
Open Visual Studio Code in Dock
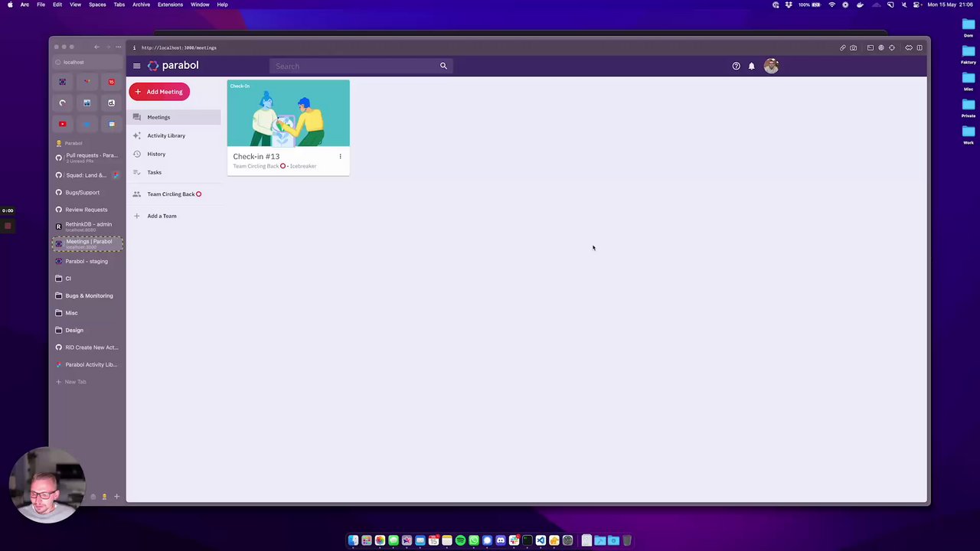click(541, 540)
